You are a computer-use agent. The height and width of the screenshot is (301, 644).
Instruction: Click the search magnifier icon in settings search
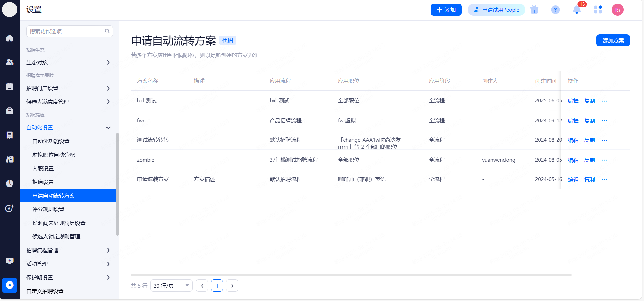107,31
